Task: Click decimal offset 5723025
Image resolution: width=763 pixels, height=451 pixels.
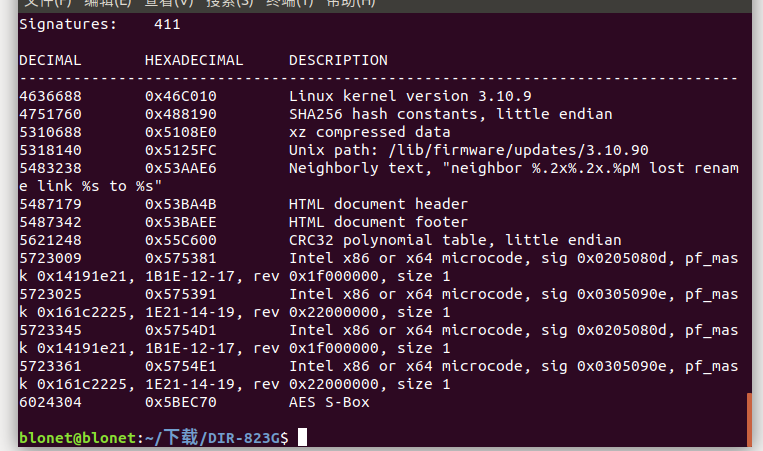Action: [50, 294]
